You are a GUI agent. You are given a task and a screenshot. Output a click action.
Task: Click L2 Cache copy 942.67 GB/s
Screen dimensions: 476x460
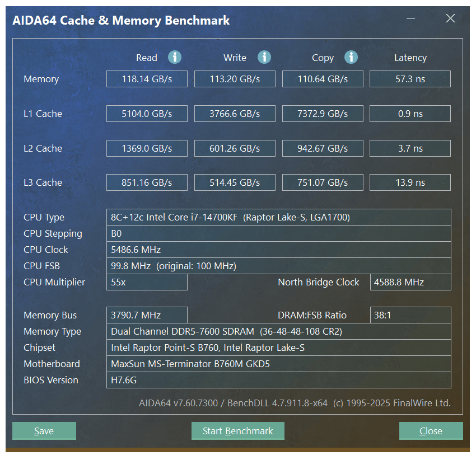[x=323, y=148]
